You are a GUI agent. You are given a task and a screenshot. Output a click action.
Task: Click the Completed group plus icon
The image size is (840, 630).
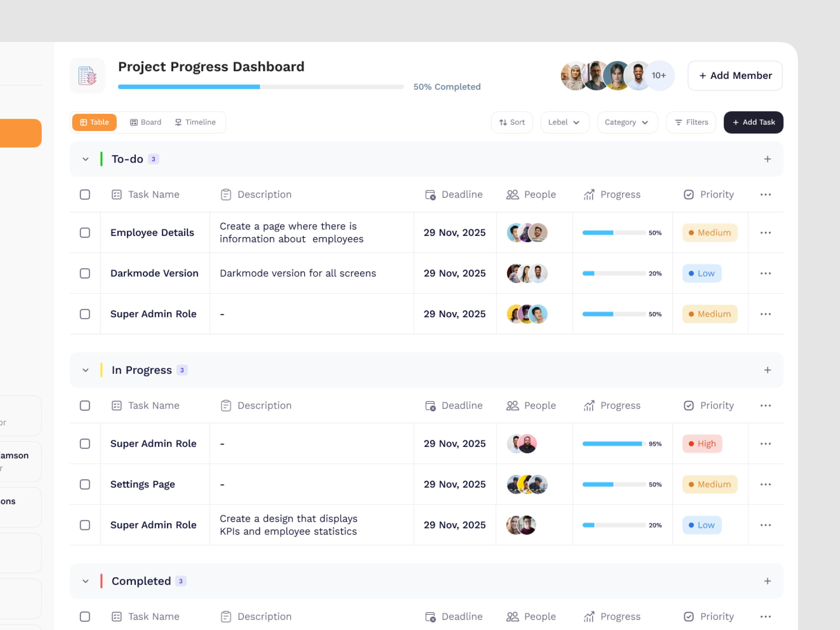pos(768,581)
